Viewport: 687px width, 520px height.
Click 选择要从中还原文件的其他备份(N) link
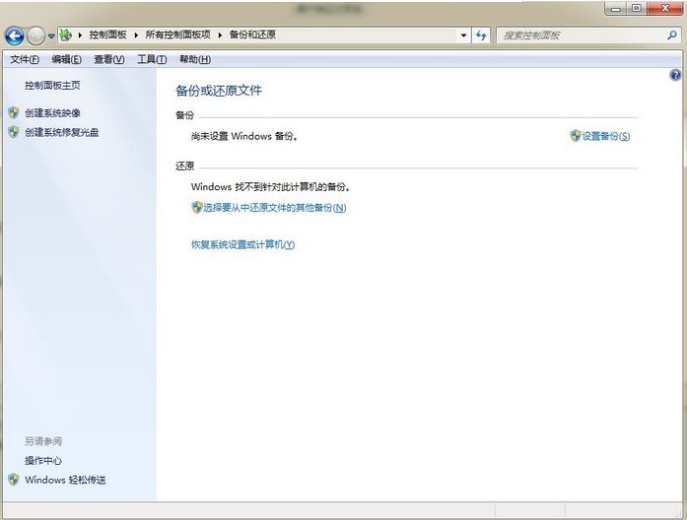(275, 208)
